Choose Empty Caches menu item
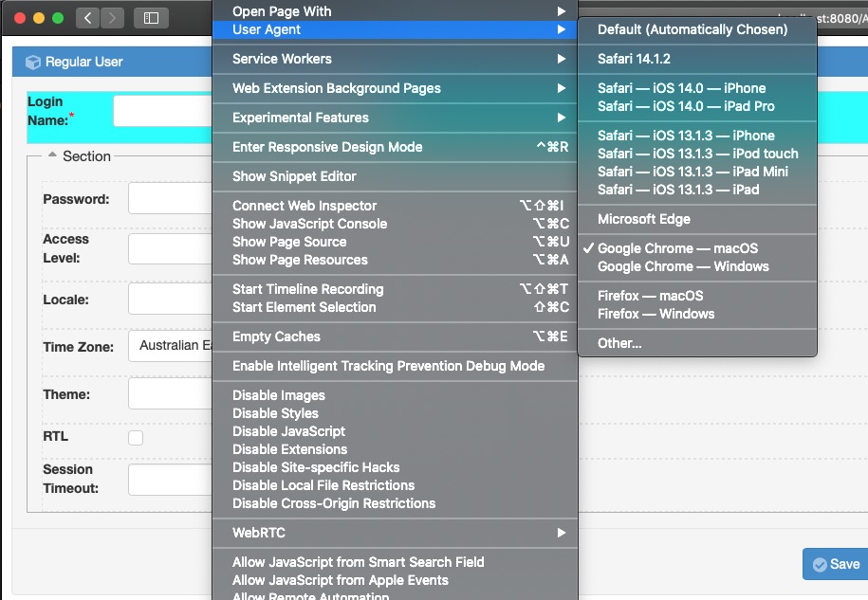868x600 pixels. pyautogui.click(x=396, y=336)
